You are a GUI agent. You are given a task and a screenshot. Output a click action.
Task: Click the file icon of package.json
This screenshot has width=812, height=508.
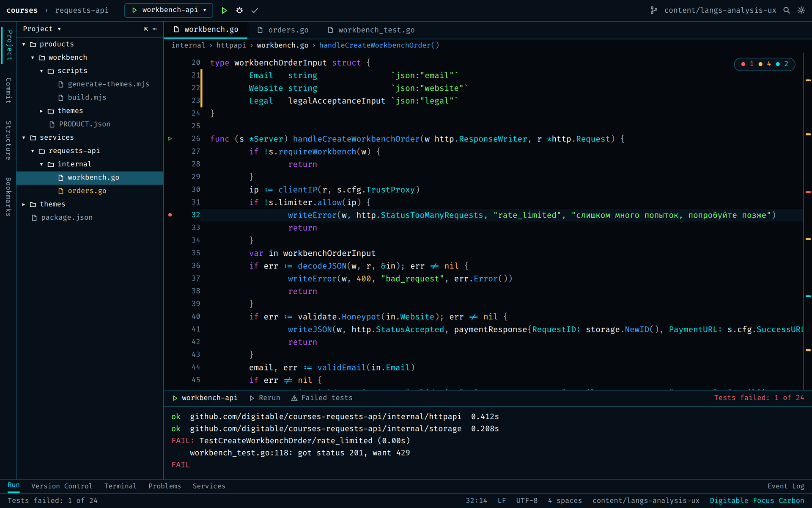(x=34, y=218)
